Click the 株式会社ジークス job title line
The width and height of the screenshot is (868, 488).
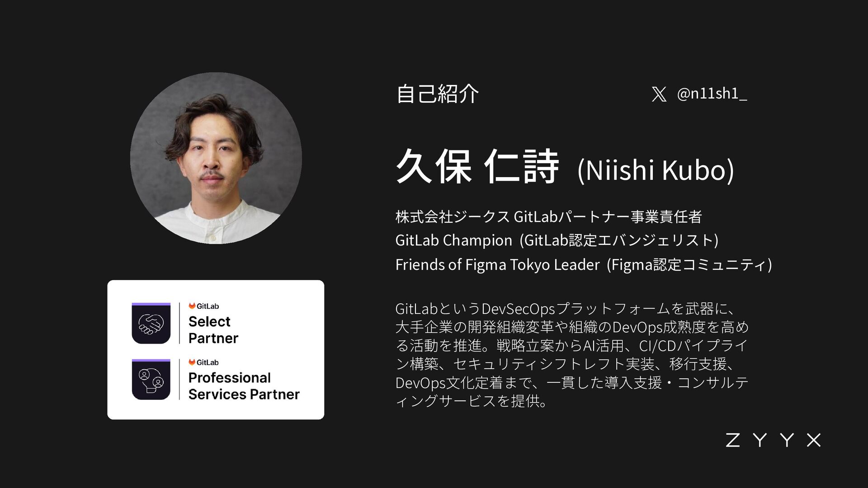point(548,216)
